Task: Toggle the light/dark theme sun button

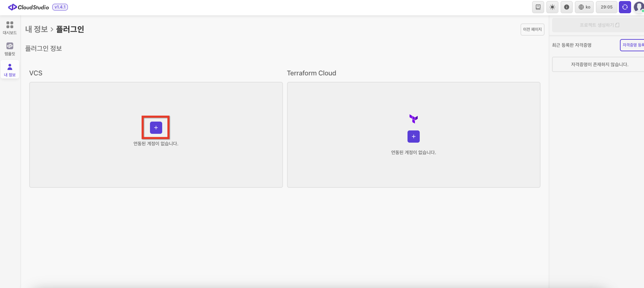Action: [x=552, y=7]
